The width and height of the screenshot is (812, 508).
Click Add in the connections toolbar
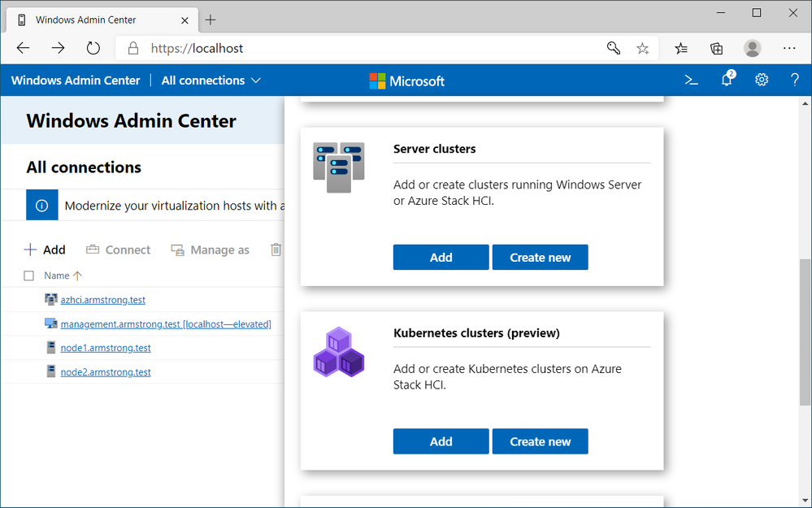point(45,250)
